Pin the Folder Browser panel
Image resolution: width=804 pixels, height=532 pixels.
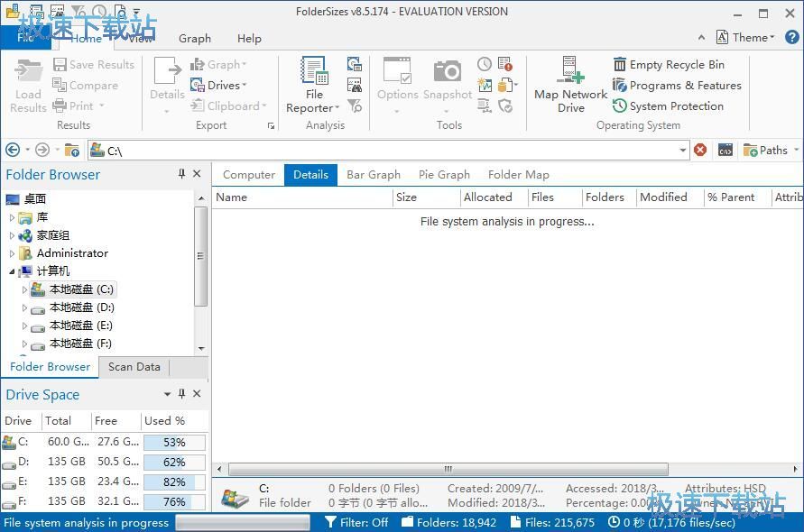(181, 174)
